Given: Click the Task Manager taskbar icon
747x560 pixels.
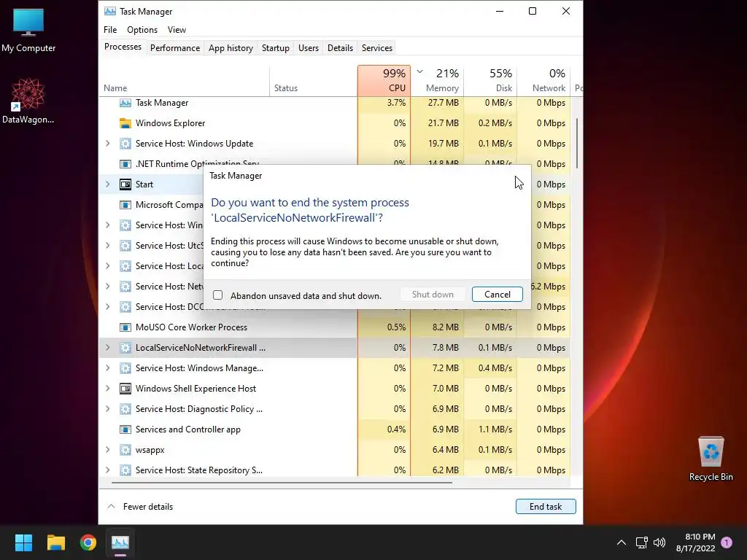Looking at the screenshot, I should pos(120,542).
